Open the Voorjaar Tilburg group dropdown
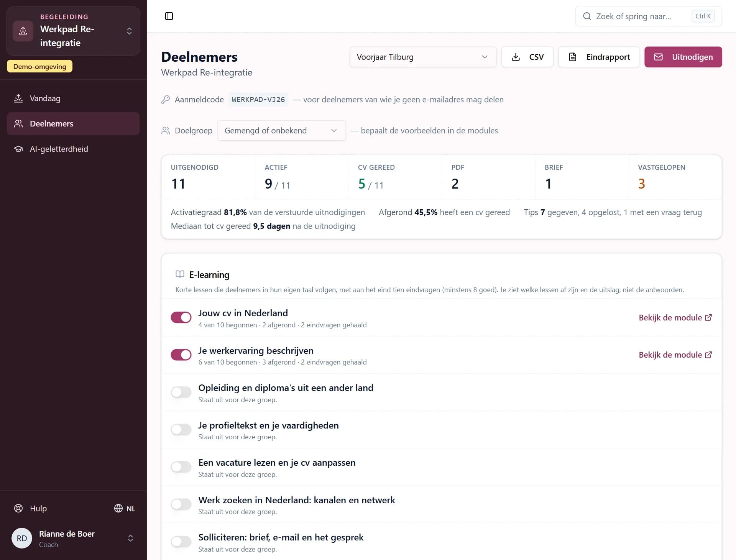 (x=423, y=57)
